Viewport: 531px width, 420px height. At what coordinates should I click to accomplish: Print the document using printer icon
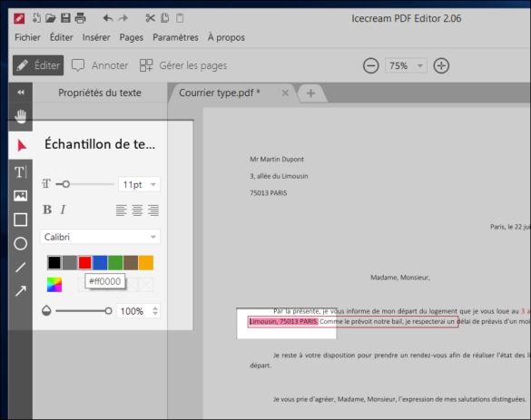tap(80, 18)
